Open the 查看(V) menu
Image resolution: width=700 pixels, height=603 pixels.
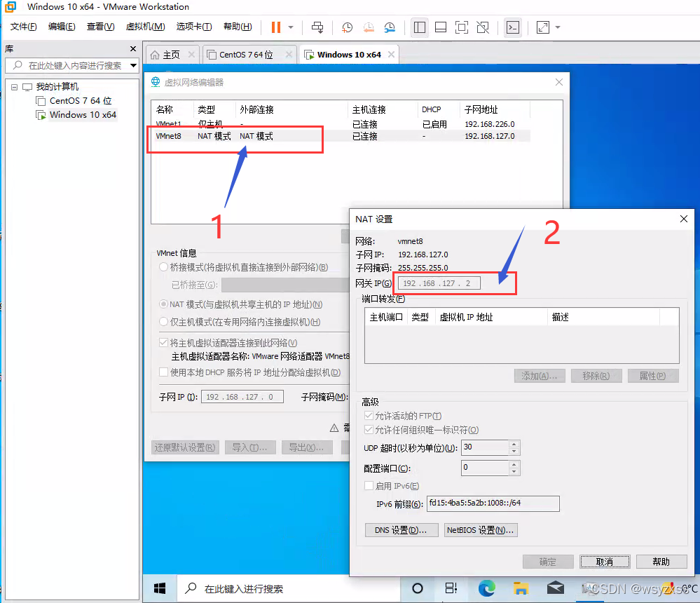click(100, 27)
